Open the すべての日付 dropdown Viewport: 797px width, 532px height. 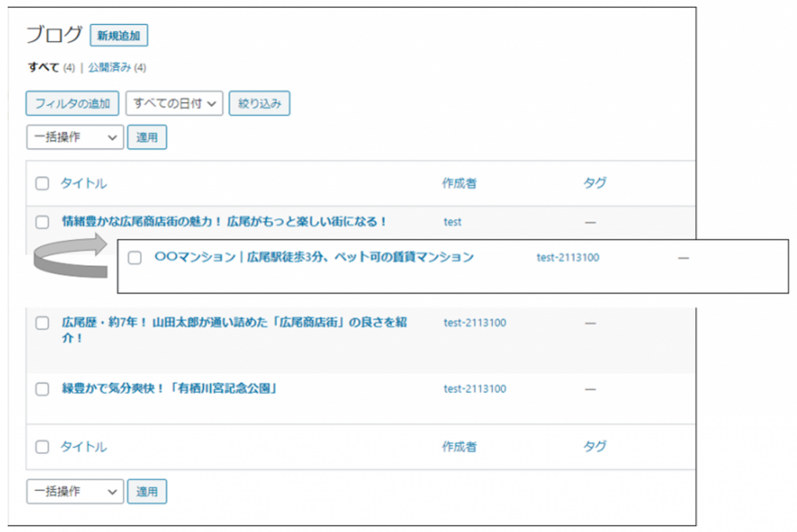click(174, 103)
